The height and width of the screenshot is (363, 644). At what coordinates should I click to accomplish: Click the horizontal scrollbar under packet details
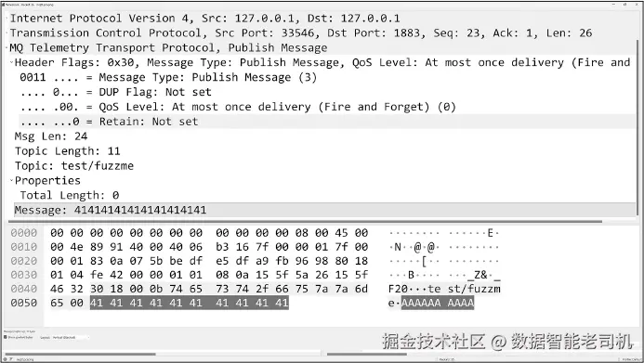click(305, 222)
